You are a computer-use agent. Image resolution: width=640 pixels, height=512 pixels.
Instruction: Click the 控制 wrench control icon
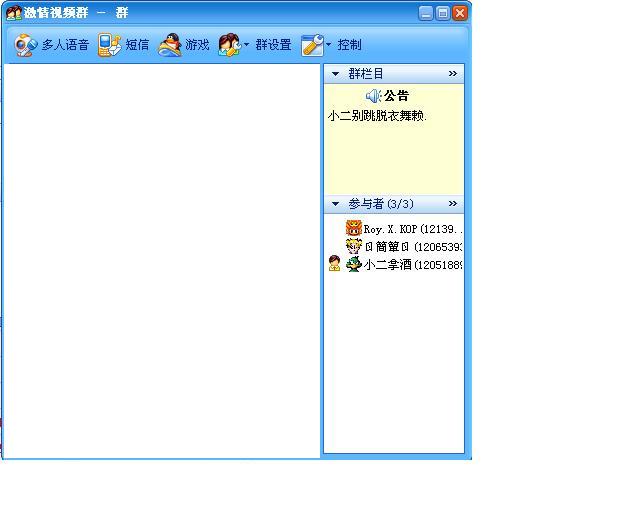pyautogui.click(x=312, y=45)
